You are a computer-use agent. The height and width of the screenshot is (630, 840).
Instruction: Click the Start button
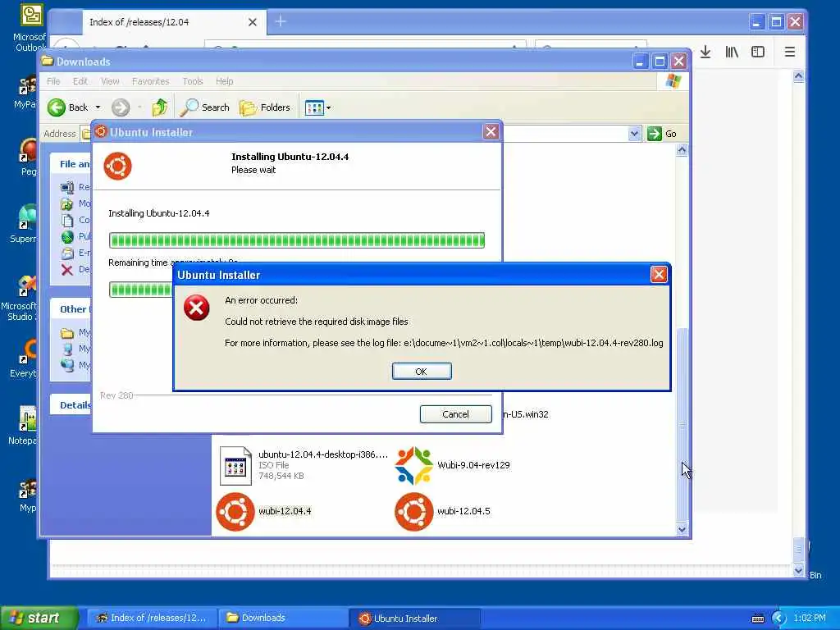pos(39,618)
